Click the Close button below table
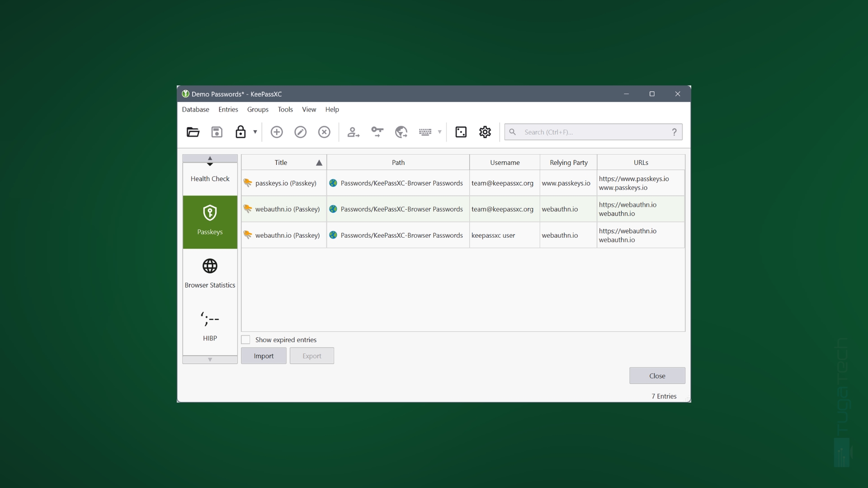Viewport: 868px width, 488px height. [x=657, y=376]
